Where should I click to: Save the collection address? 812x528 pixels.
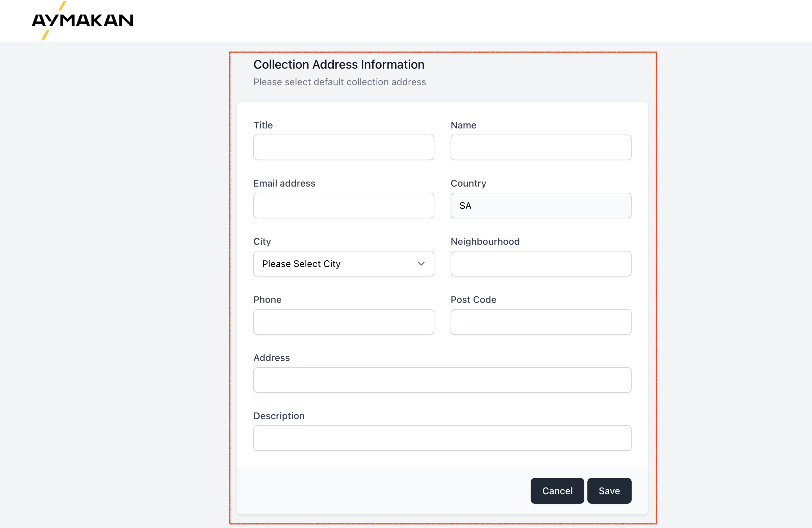(x=609, y=490)
